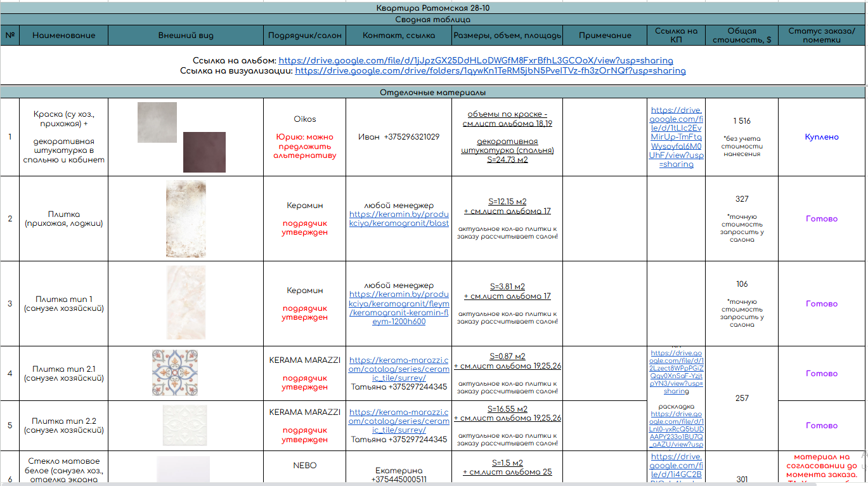Click the Наименование column header
The height and width of the screenshot is (486, 868).
click(x=63, y=36)
